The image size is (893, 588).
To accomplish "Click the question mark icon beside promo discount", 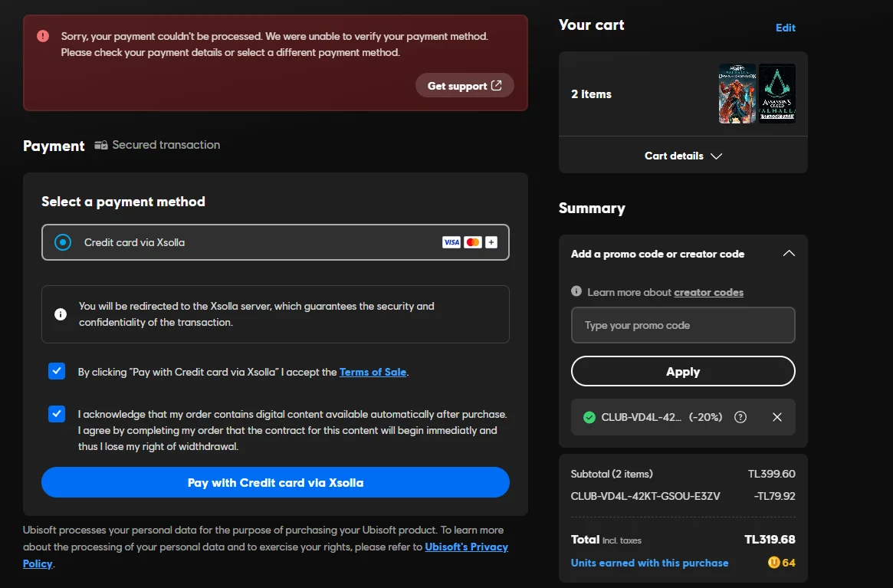I will 740,417.
